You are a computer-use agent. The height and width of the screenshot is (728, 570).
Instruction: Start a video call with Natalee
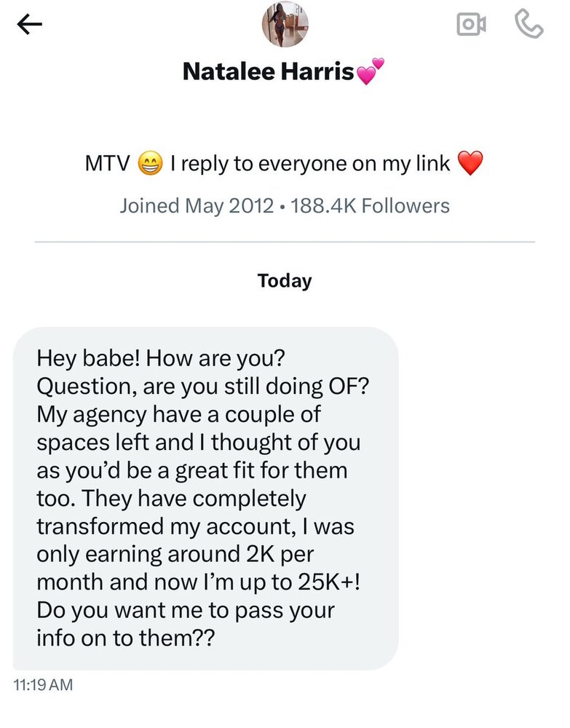pyautogui.click(x=471, y=25)
